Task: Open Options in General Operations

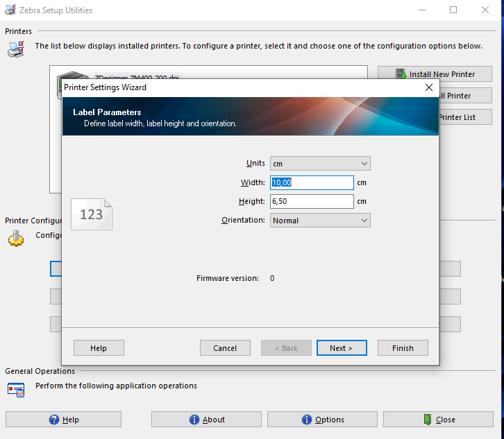Action: pyautogui.click(x=322, y=420)
